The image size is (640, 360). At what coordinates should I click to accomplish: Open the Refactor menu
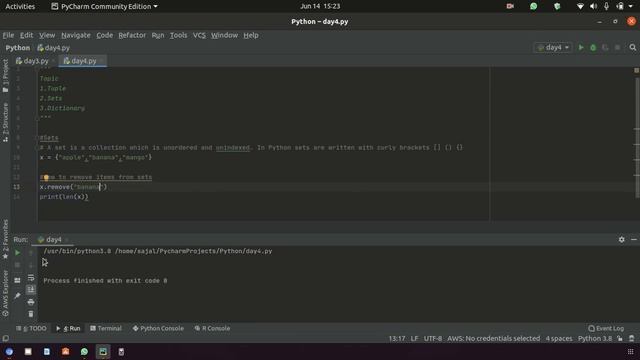click(x=132, y=36)
